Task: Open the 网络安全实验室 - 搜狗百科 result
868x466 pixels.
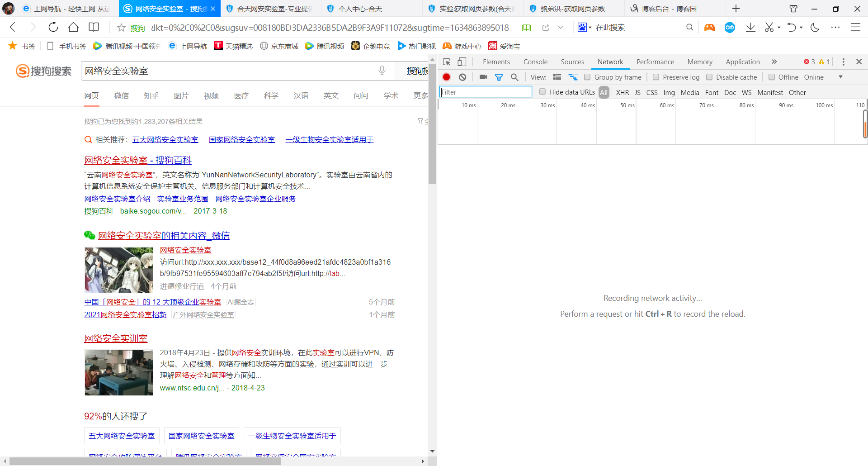Action: point(138,160)
